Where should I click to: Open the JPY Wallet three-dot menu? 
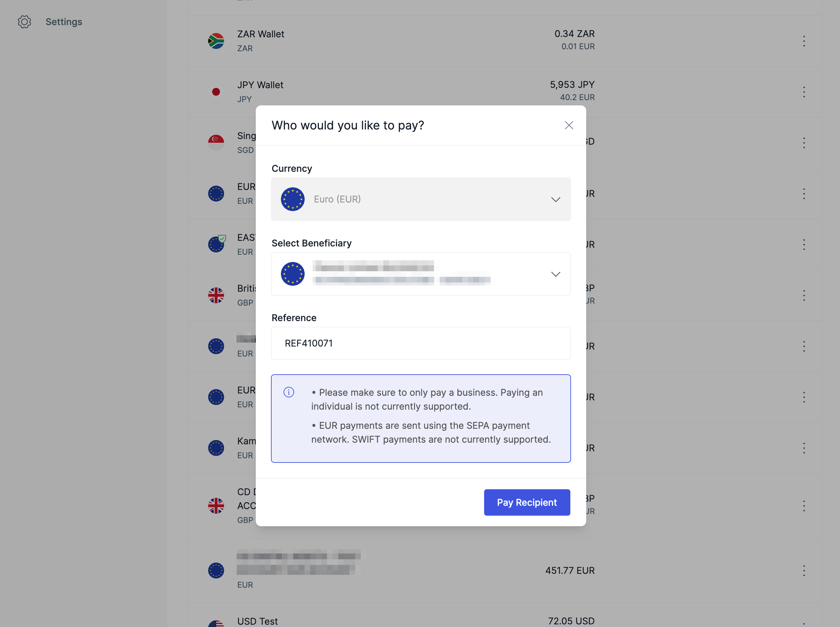point(804,92)
